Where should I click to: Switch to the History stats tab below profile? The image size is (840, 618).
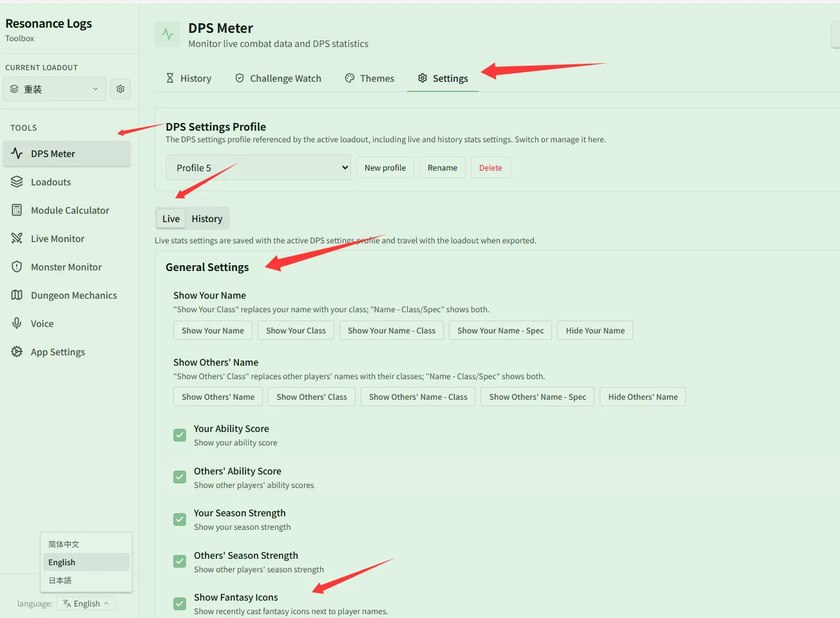coord(207,218)
